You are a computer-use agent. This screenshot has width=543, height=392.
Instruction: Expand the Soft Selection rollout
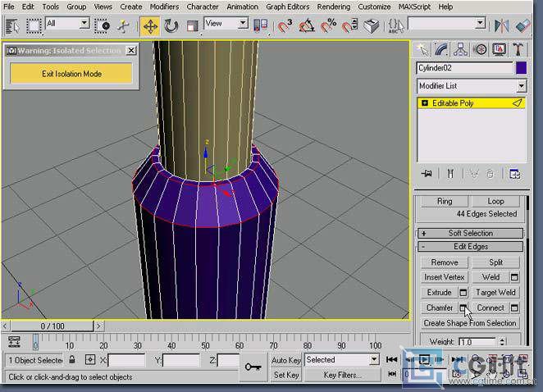point(470,233)
